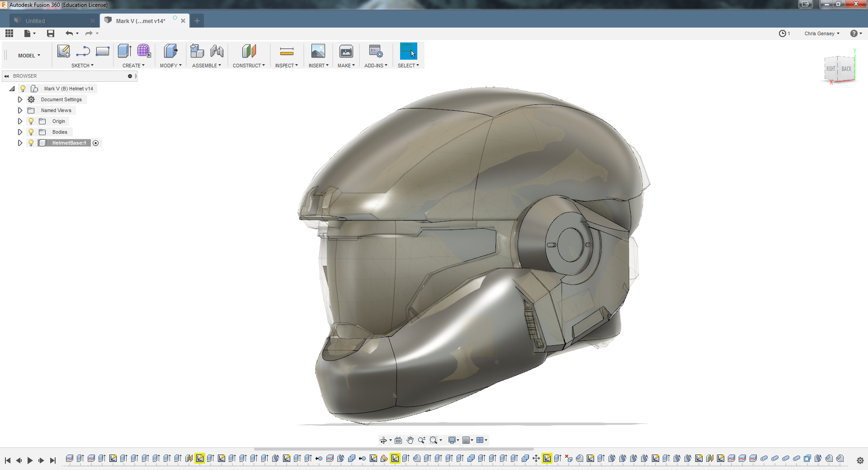Switch to the Untitled document tab
The height and width of the screenshot is (470, 868).
click(35, 21)
